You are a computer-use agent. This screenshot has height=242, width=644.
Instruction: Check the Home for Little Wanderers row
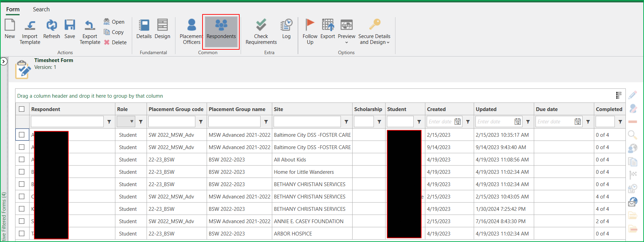tap(22, 172)
